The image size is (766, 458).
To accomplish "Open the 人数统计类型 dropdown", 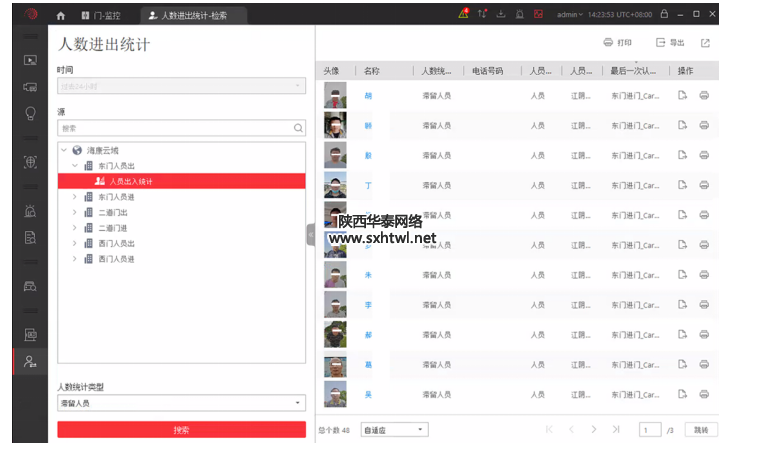I will (x=181, y=403).
